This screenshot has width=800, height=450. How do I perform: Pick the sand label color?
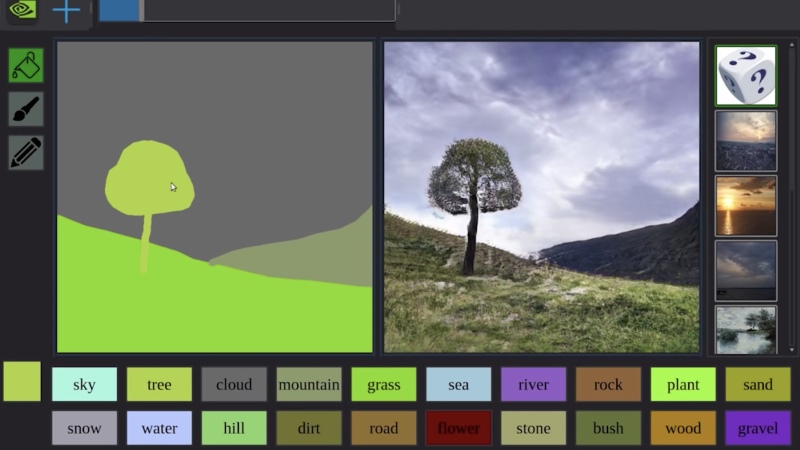point(758,384)
